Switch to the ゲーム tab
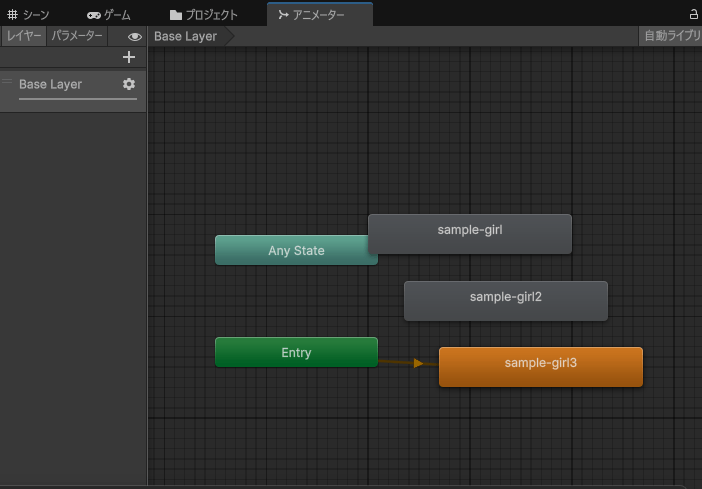Viewport: 702px width, 489px height. [109, 15]
